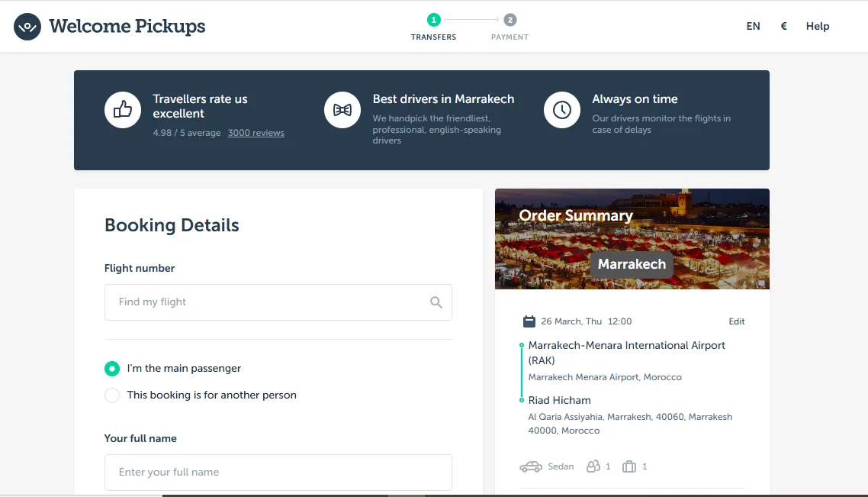Open the 3000 reviews link
868x497 pixels.
(x=256, y=132)
